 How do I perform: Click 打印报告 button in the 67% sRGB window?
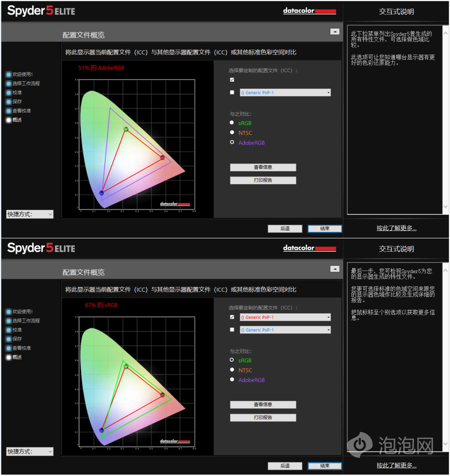click(x=263, y=417)
